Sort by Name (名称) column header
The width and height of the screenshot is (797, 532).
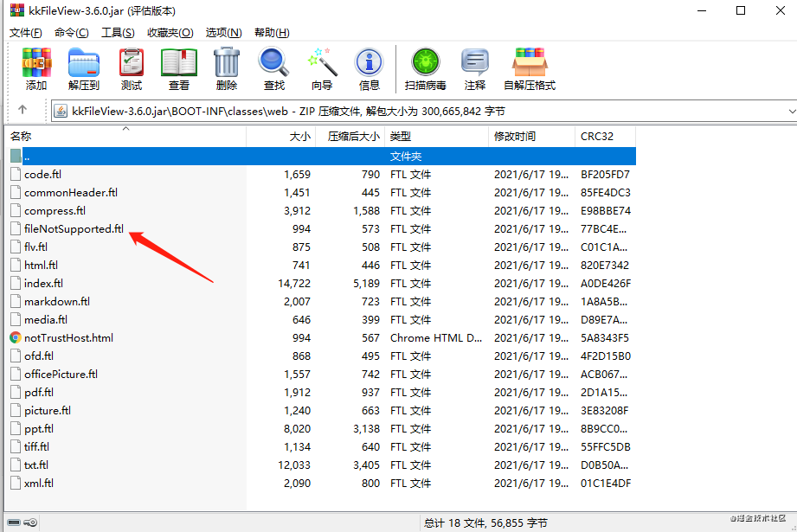point(125,136)
